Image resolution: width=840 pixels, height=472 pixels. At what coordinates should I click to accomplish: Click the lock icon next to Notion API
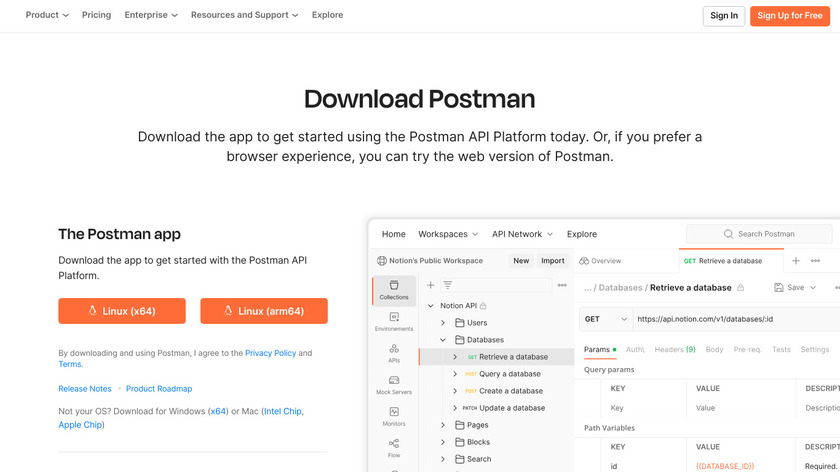483,305
